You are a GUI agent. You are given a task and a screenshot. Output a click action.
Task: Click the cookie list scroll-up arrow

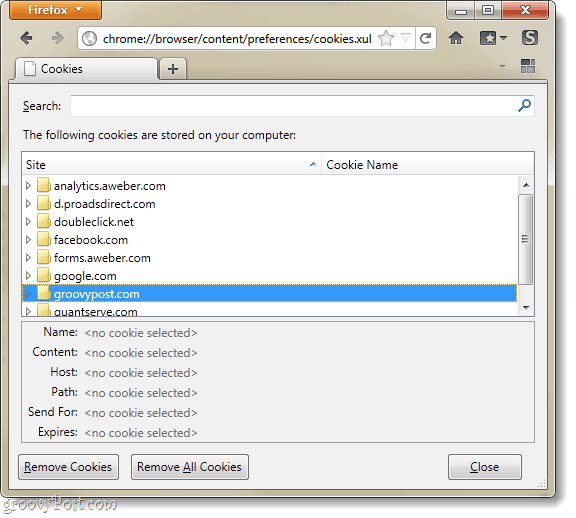point(526,185)
